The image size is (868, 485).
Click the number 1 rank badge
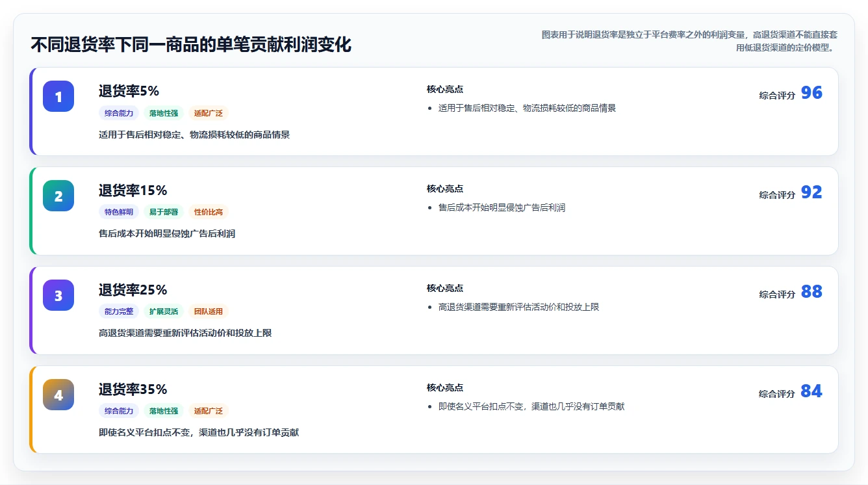pyautogui.click(x=58, y=96)
